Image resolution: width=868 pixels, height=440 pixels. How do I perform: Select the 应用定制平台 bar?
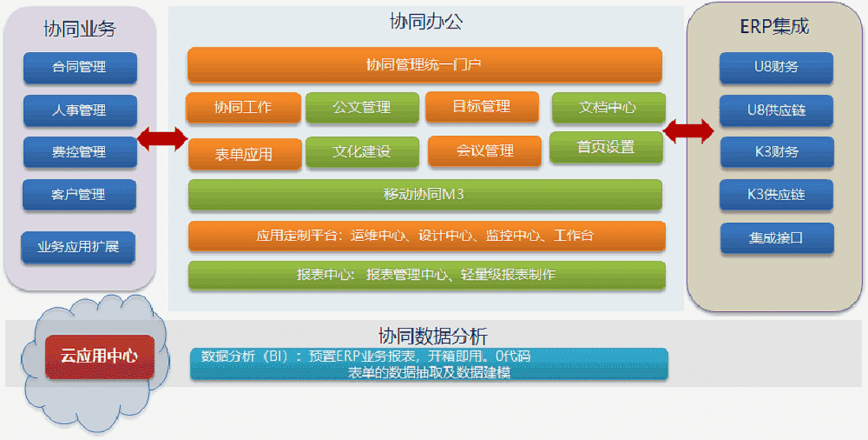(426, 235)
